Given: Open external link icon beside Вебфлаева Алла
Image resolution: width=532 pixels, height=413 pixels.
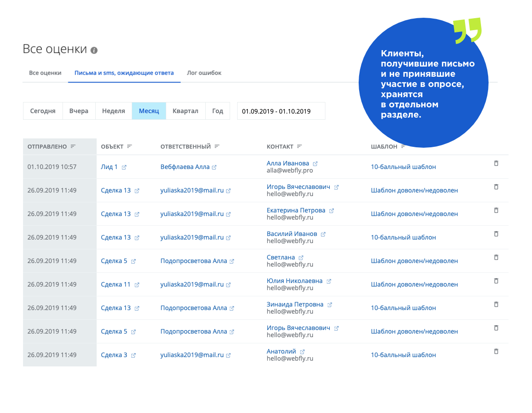Looking at the screenshot, I should tap(214, 167).
